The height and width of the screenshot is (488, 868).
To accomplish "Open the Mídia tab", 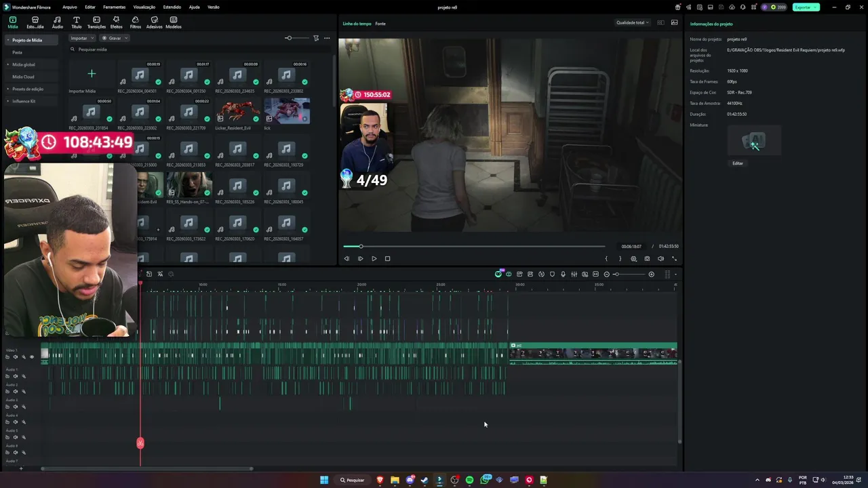I will click(x=12, y=22).
